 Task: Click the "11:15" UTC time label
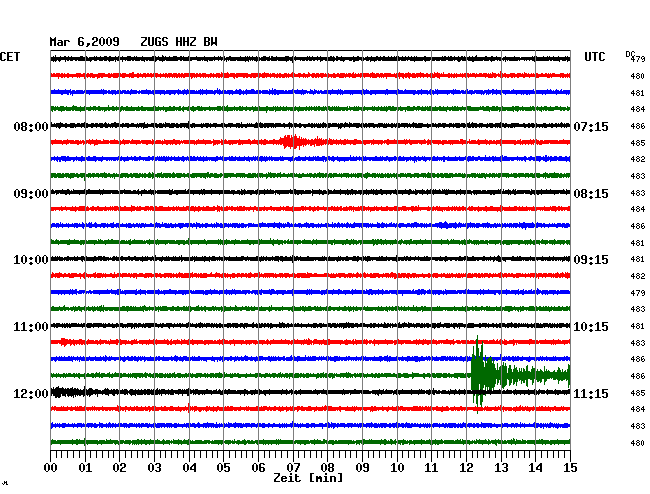[591, 393]
